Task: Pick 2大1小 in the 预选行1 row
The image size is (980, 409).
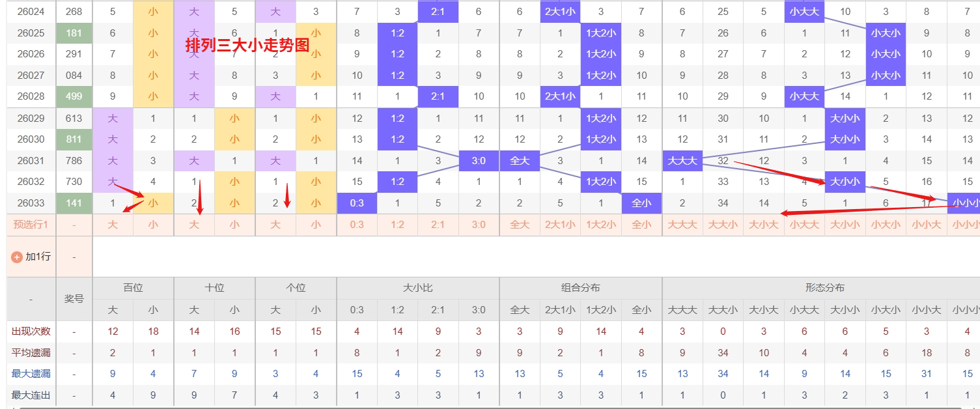Action: click(560, 225)
